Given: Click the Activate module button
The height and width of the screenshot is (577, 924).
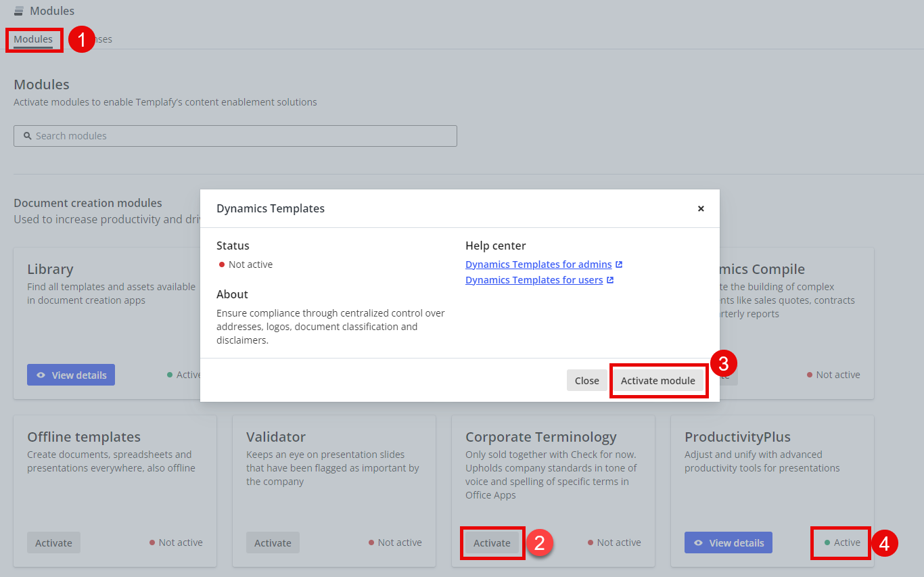Looking at the screenshot, I should click(x=658, y=380).
